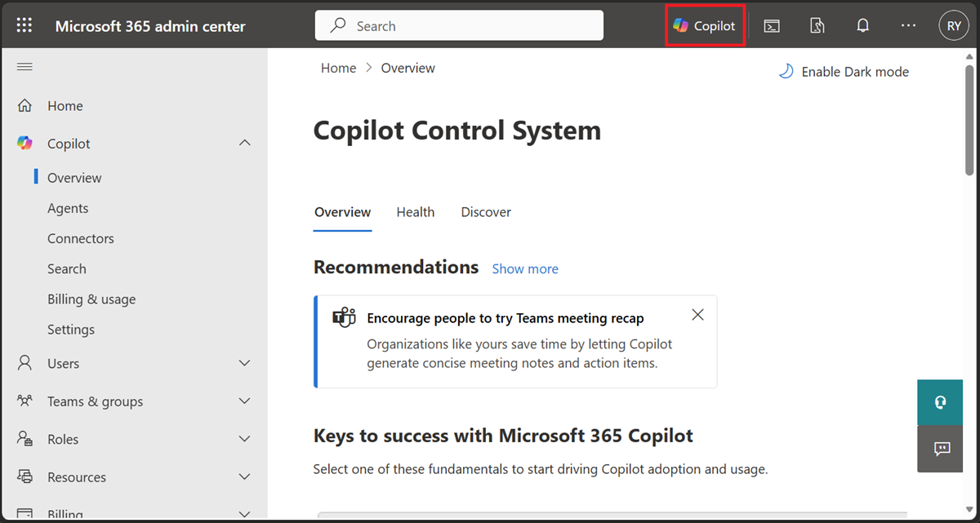Open the Discover tab
This screenshot has height=523, width=980.
click(x=485, y=211)
